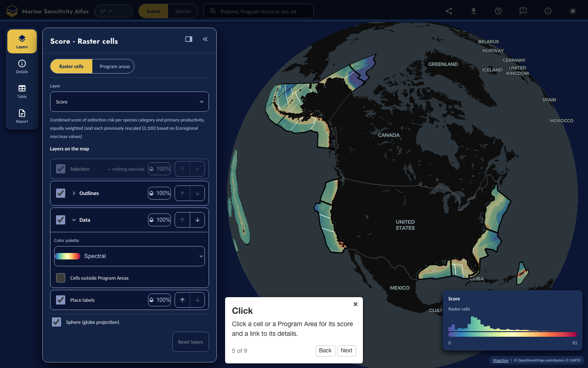Image resolution: width=588 pixels, height=368 pixels.
Task: Click Next in the tour popup
Action: pyautogui.click(x=347, y=351)
